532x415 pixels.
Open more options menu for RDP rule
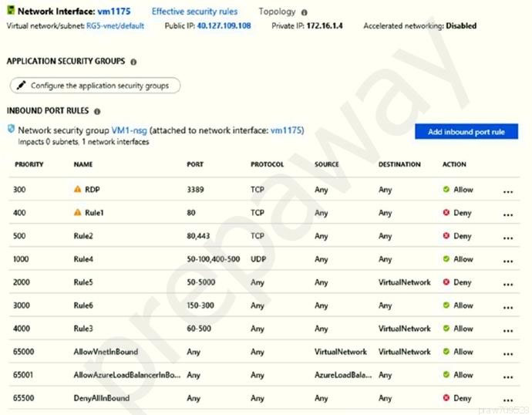tap(508, 192)
